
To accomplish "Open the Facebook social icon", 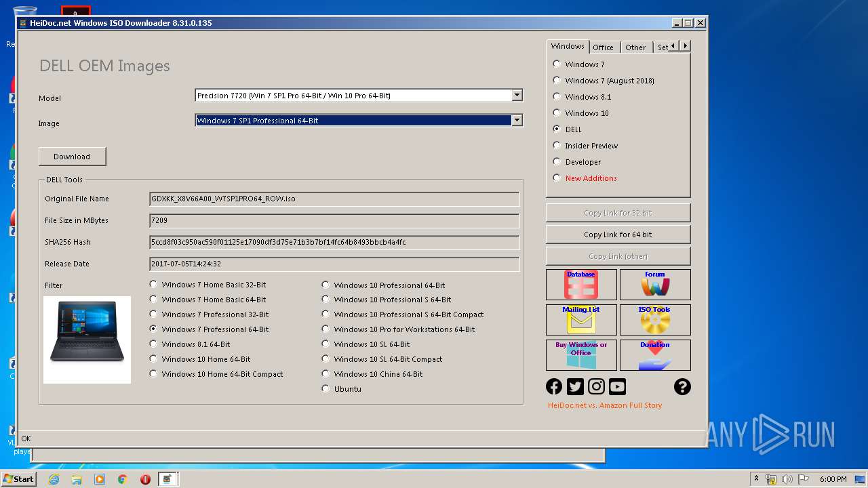I will click(x=554, y=386).
